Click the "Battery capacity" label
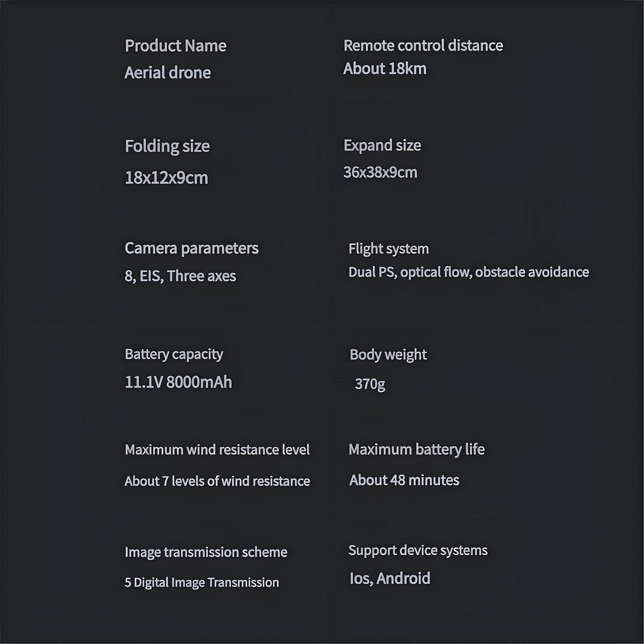This screenshot has width=644, height=644. click(x=173, y=354)
